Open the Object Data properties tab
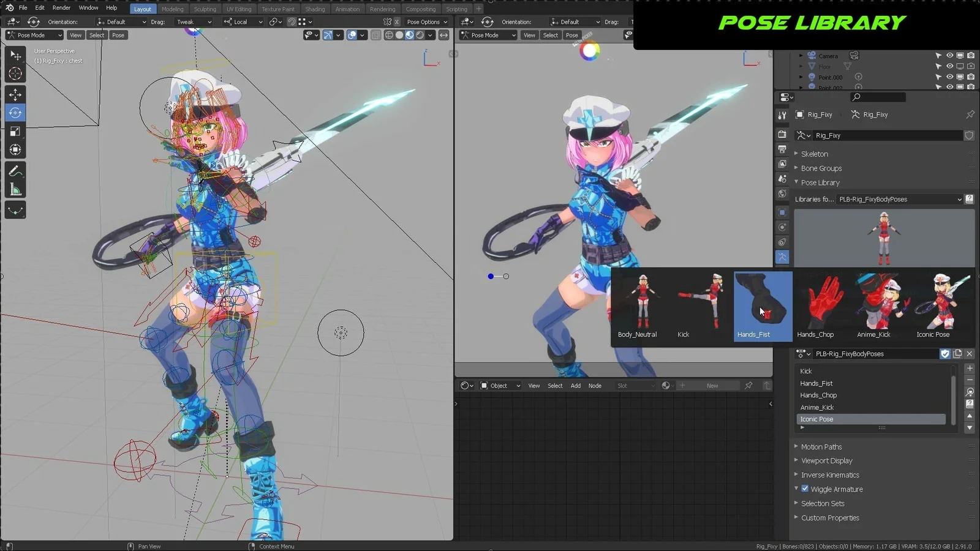The image size is (980, 551). coord(782,256)
